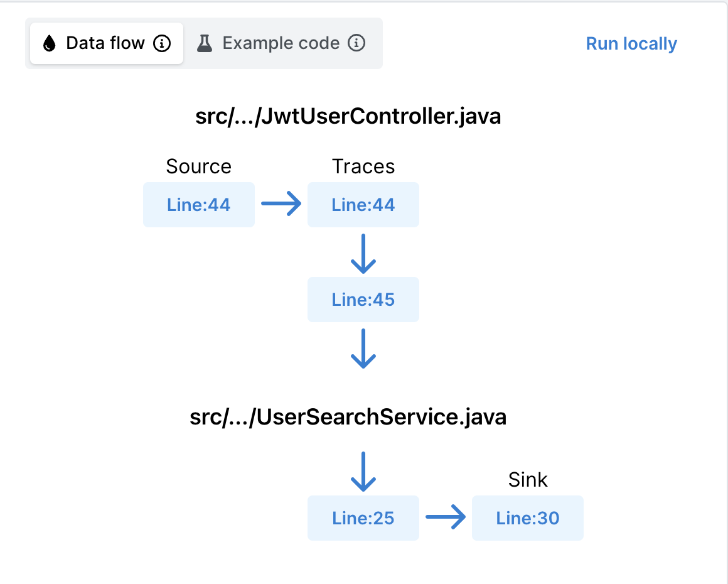Click the flask icon on Example code tab
Viewport: 728px width, 584px height.
(203, 43)
